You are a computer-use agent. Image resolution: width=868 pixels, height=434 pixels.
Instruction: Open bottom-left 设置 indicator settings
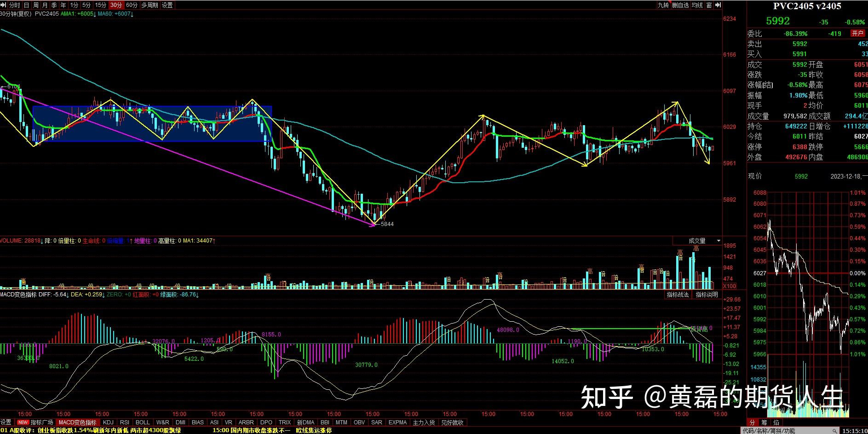(x=6, y=422)
